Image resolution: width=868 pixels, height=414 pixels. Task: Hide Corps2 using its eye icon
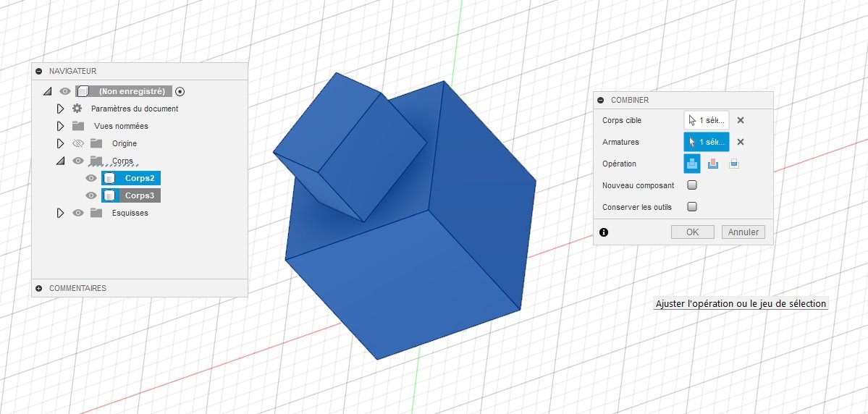[91, 178]
